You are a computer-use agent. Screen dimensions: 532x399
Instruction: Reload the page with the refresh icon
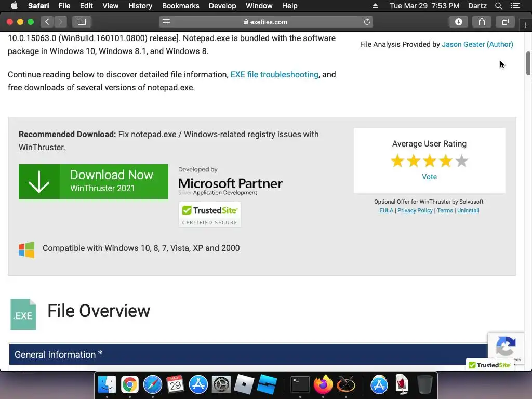(367, 22)
